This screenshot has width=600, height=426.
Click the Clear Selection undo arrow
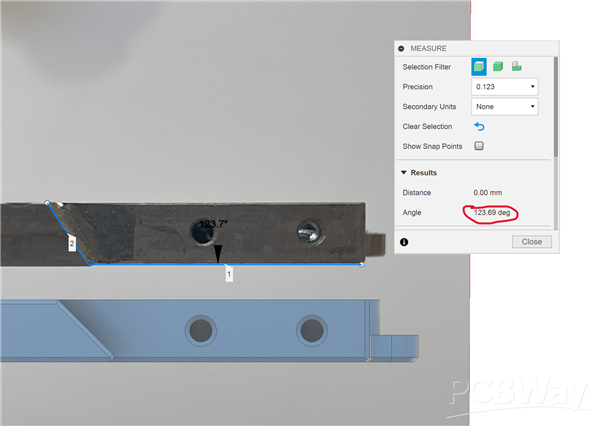[479, 127]
